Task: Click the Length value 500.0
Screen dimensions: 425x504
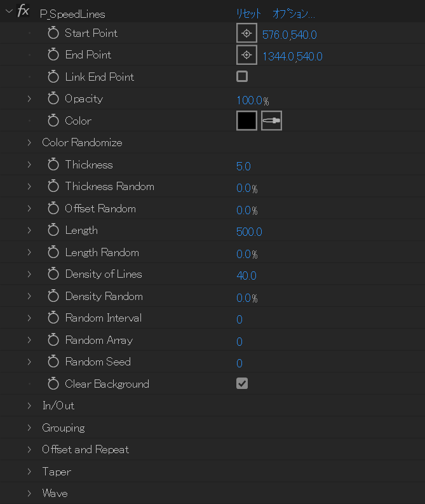Action: pyautogui.click(x=249, y=232)
